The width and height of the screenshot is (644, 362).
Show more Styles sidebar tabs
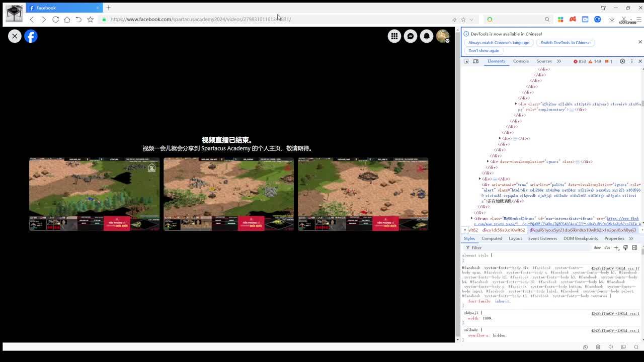click(631, 238)
